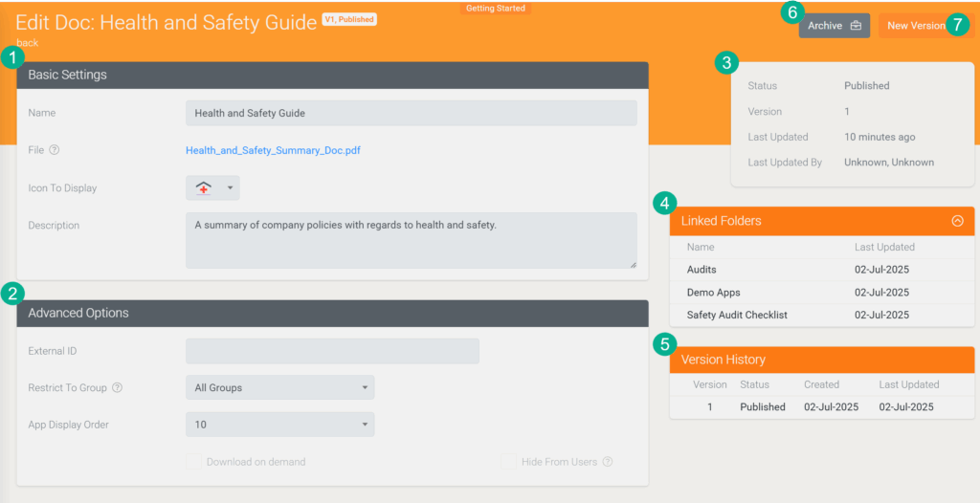The image size is (980, 503).
Task: Click the Basic Settings panel header
Action: coord(332,75)
